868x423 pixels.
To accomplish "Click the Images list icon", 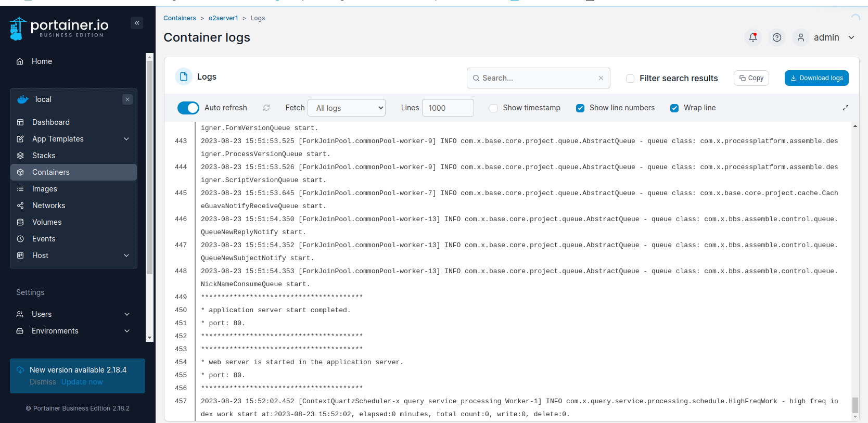I will (20, 189).
